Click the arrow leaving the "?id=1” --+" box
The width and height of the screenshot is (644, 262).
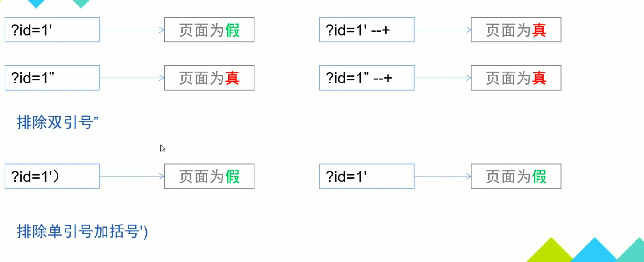pyautogui.click(x=443, y=78)
